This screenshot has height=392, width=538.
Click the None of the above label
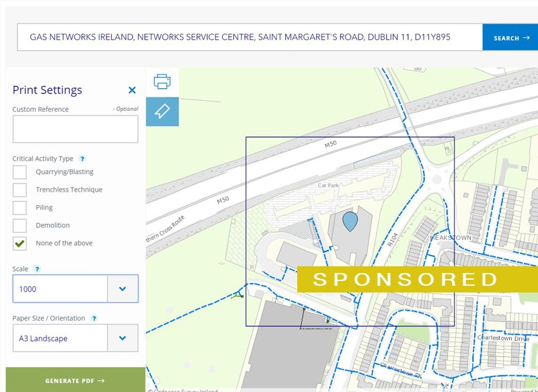click(x=64, y=243)
